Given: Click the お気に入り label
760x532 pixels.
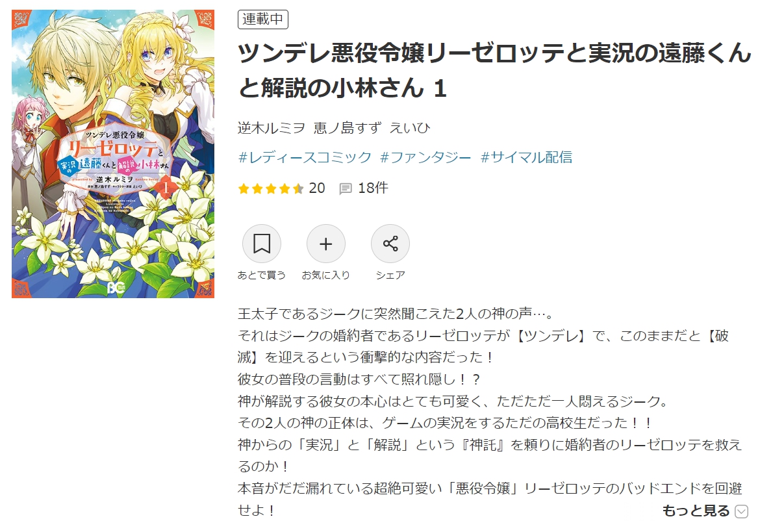Looking at the screenshot, I should pyautogui.click(x=325, y=275).
